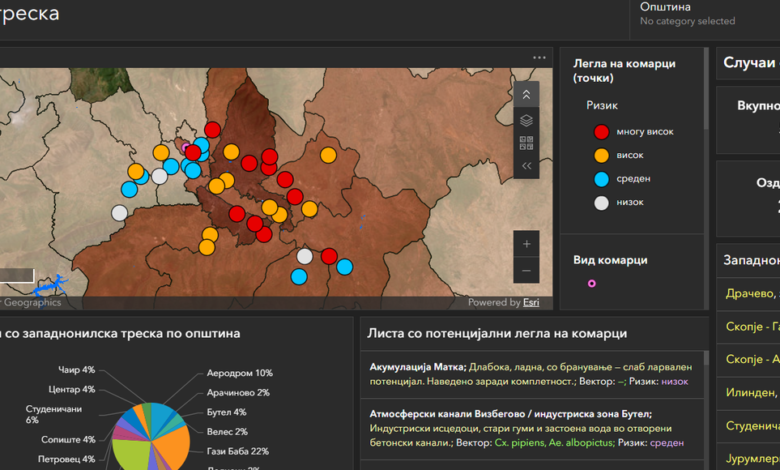Click the 'Арачиново 2%' pie label
The width and height of the screenshot is (780, 470).
[x=238, y=392]
